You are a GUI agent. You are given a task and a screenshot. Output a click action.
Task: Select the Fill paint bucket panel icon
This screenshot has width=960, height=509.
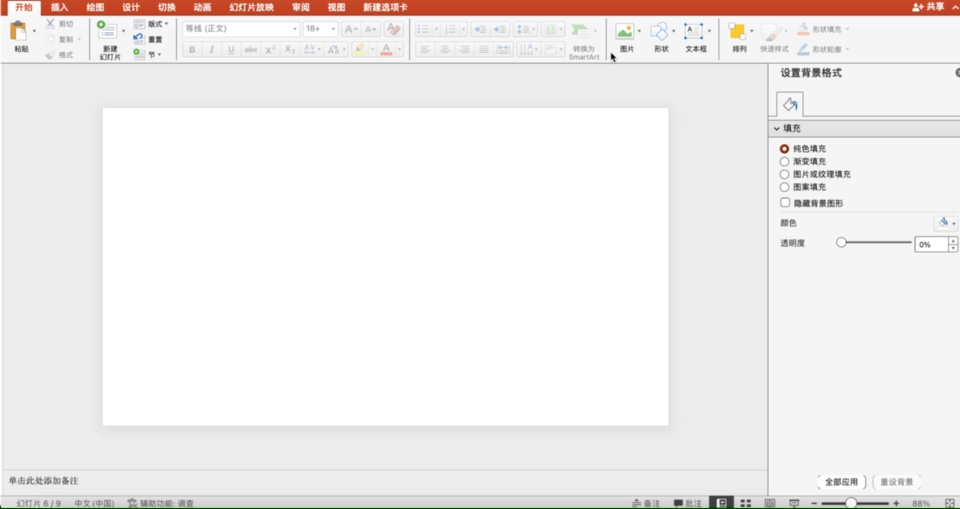coord(790,104)
